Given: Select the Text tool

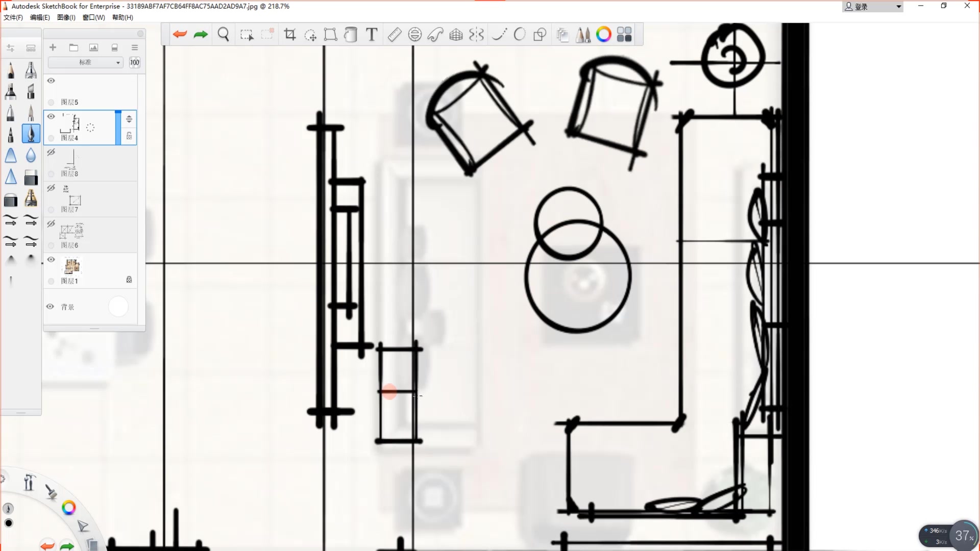Looking at the screenshot, I should (372, 34).
